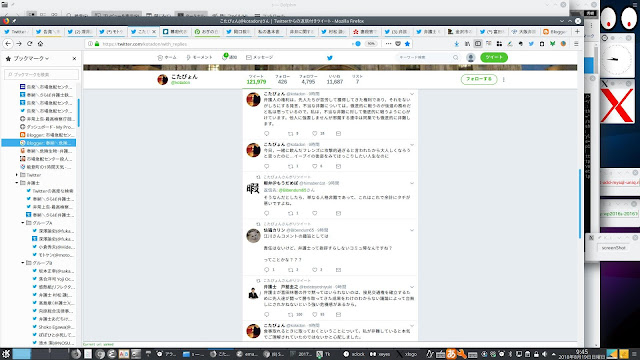The height and width of the screenshot is (360, 640).
Task: Click the screenShot button in small window
Action: (613, 248)
